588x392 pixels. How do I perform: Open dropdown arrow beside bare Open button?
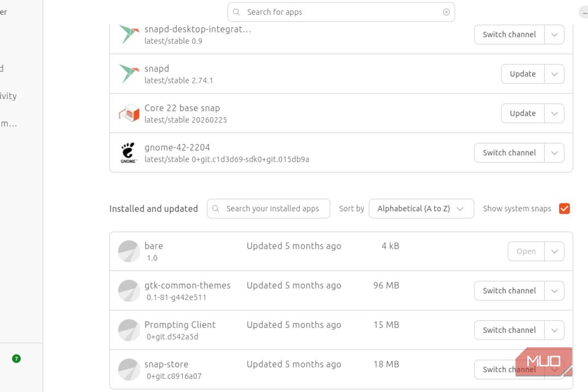pyautogui.click(x=554, y=251)
